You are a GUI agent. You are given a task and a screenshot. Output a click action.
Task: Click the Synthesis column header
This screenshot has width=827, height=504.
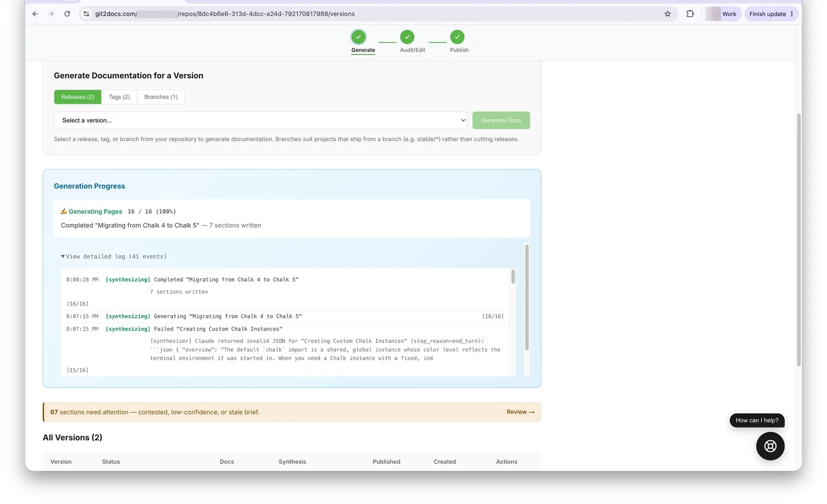coord(292,462)
